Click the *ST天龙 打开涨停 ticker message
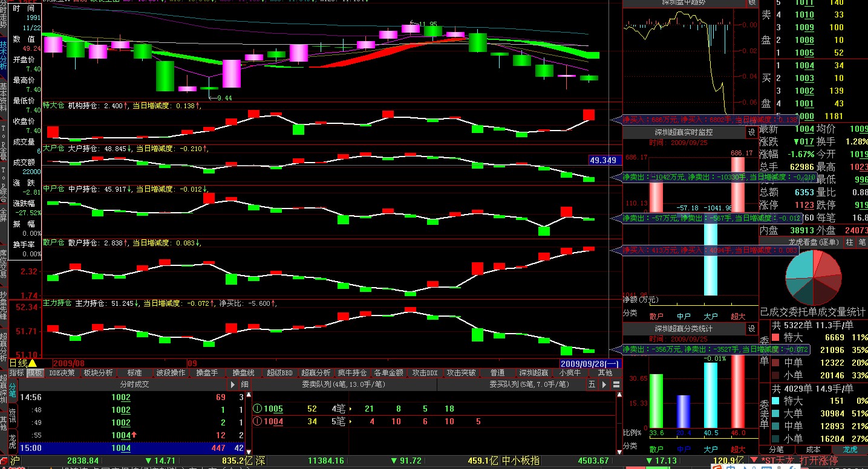This screenshot has height=469, width=868. 799,461
